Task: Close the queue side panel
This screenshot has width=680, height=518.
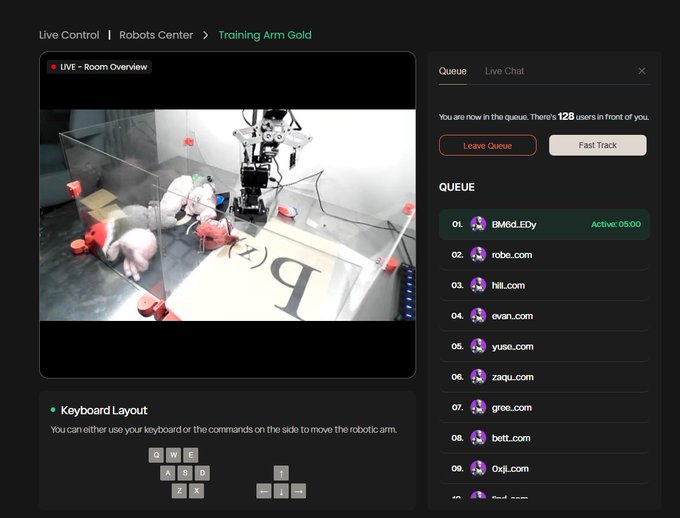Action: 642,71
